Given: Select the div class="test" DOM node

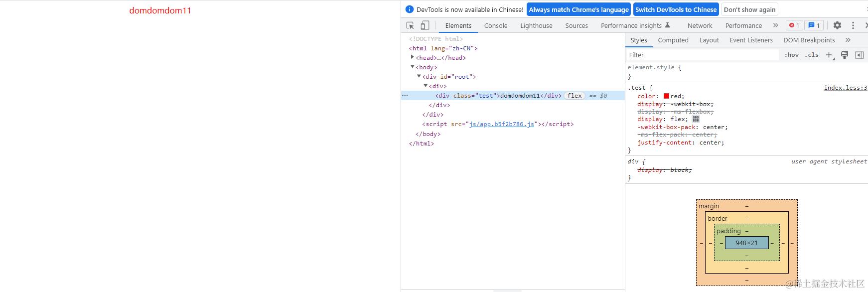Looking at the screenshot, I should pyautogui.click(x=499, y=96).
